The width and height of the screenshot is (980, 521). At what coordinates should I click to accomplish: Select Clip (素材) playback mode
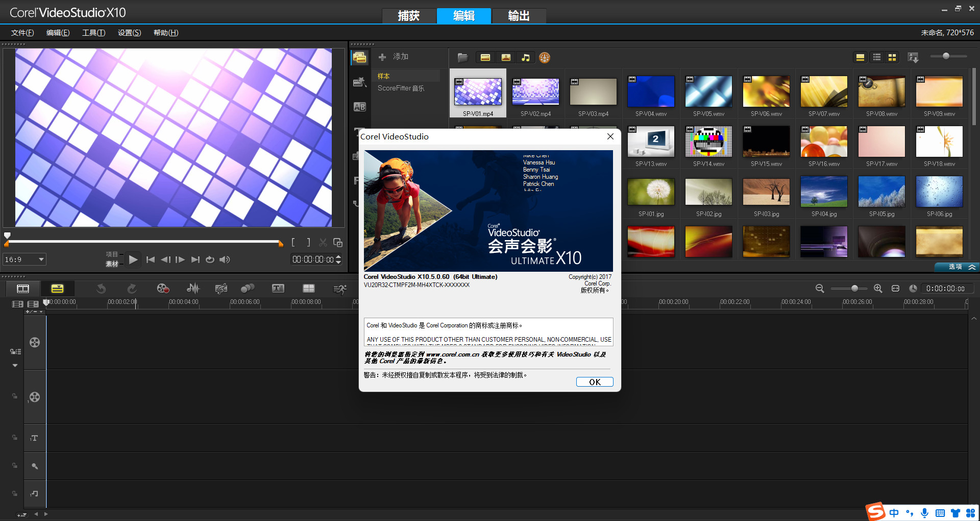tap(112, 264)
